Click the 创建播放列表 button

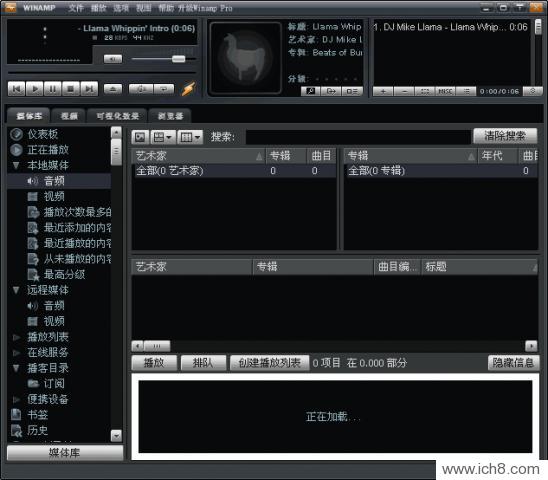pos(269,363)
